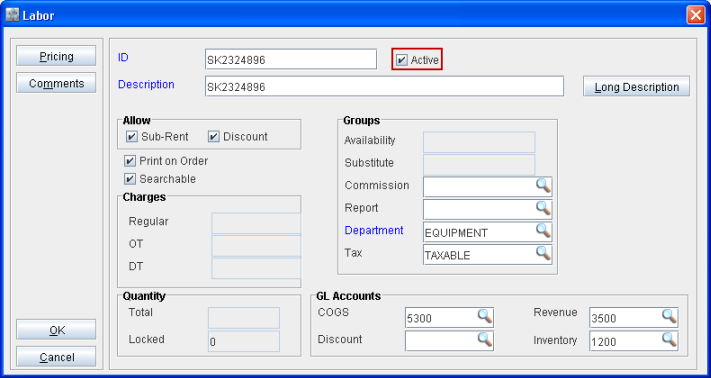The width and height of the screenshot is (711, 378).
Task: Open COGS account lookup magnifier
Action: coord(484,316)
